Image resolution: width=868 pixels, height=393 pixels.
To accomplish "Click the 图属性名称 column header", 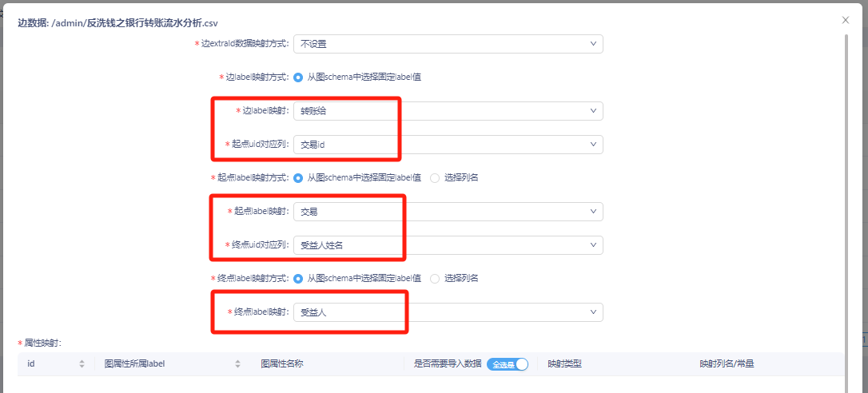I will click(281, 364).
